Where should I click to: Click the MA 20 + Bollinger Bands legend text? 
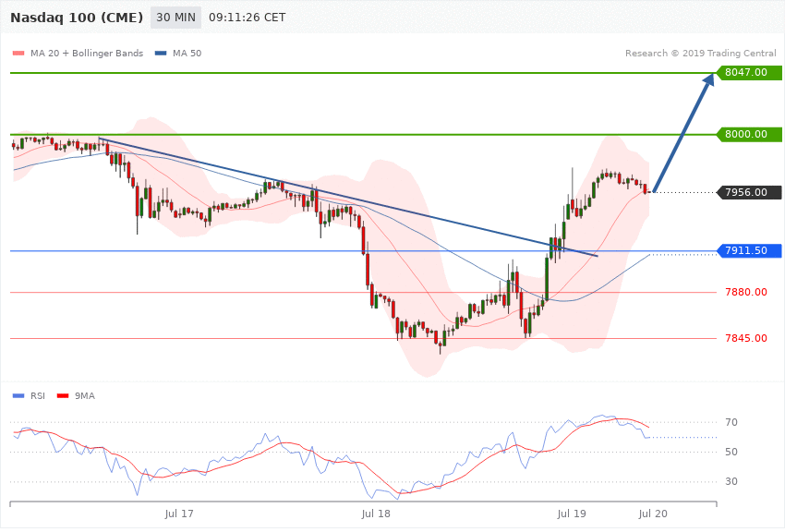point(87,53)
